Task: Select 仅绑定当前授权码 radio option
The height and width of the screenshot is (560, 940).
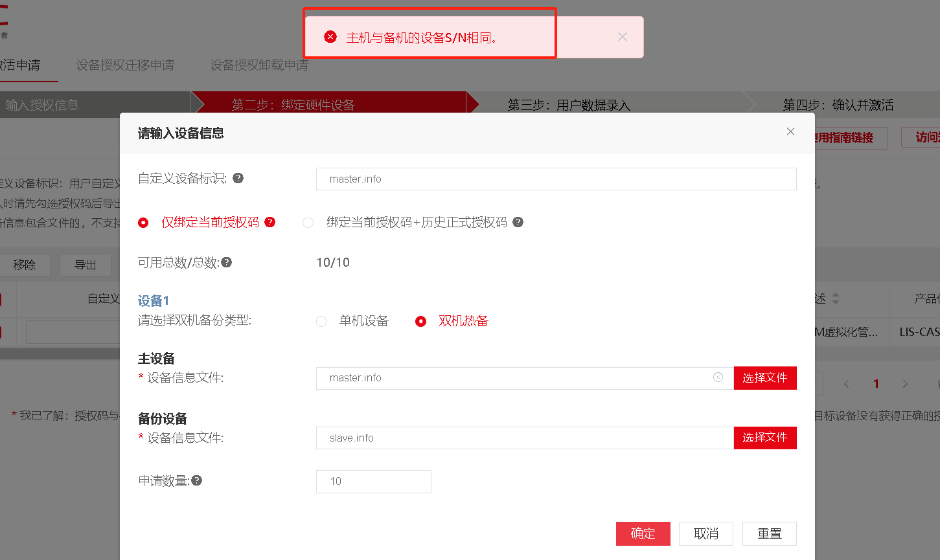Action: click(144, 223)
